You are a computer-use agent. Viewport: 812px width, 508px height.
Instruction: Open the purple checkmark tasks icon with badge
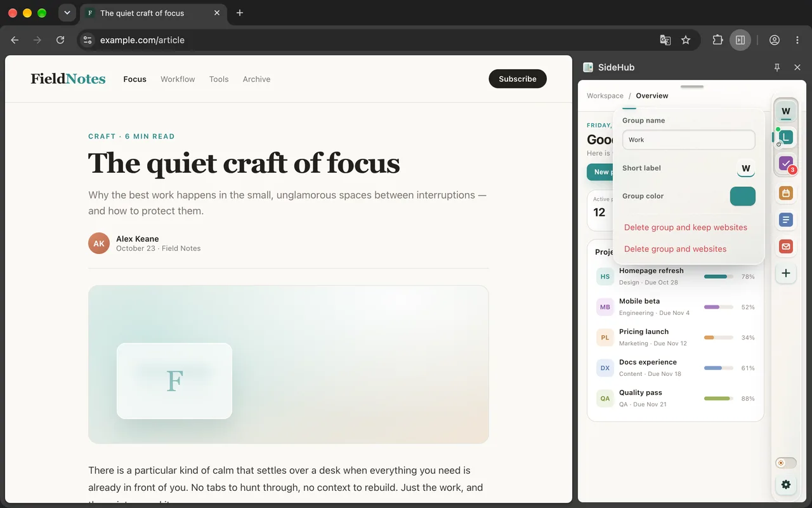786,164
